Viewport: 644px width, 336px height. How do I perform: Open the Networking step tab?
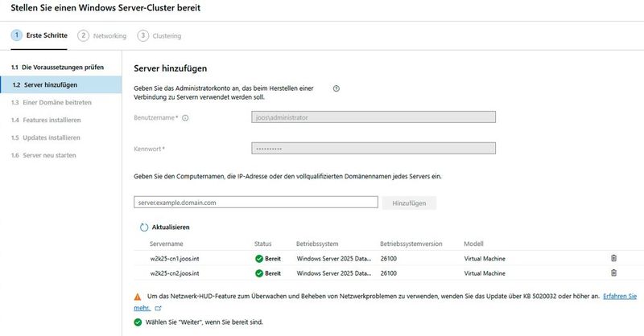(x=102, y=35)
